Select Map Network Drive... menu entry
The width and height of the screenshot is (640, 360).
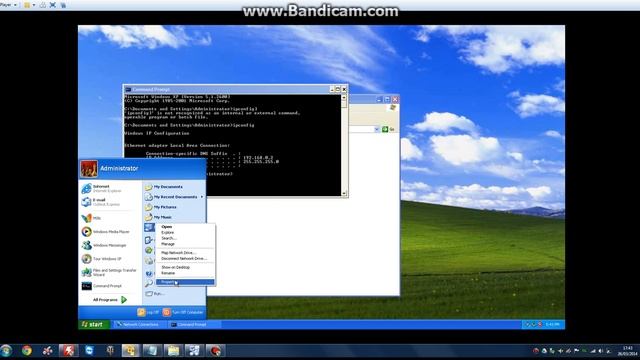point(185,253)
